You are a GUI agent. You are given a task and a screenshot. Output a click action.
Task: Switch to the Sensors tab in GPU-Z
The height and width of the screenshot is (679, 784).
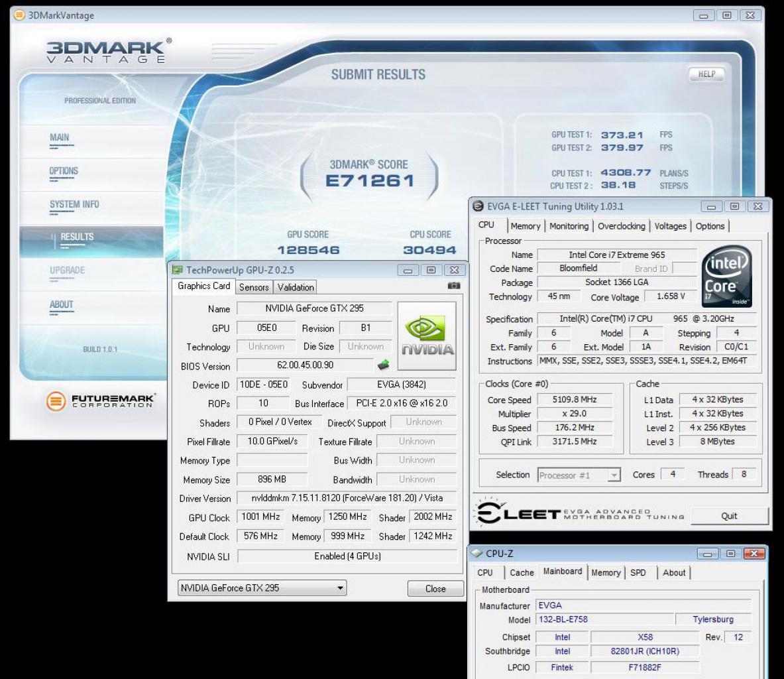(254, 287)
